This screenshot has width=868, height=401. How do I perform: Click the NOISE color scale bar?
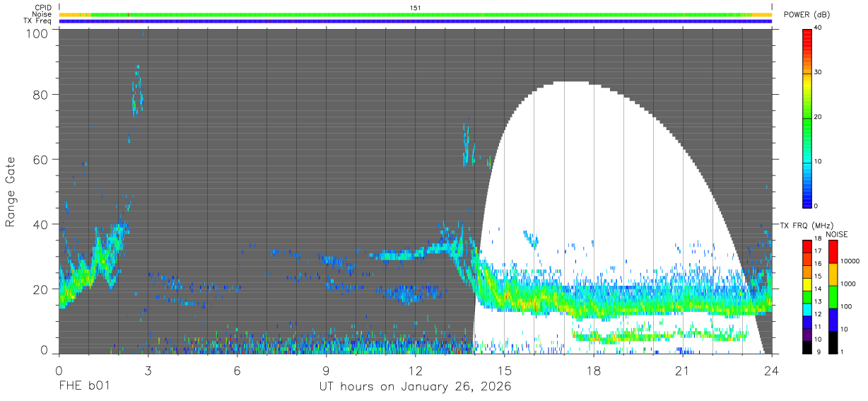pos(832,296)
